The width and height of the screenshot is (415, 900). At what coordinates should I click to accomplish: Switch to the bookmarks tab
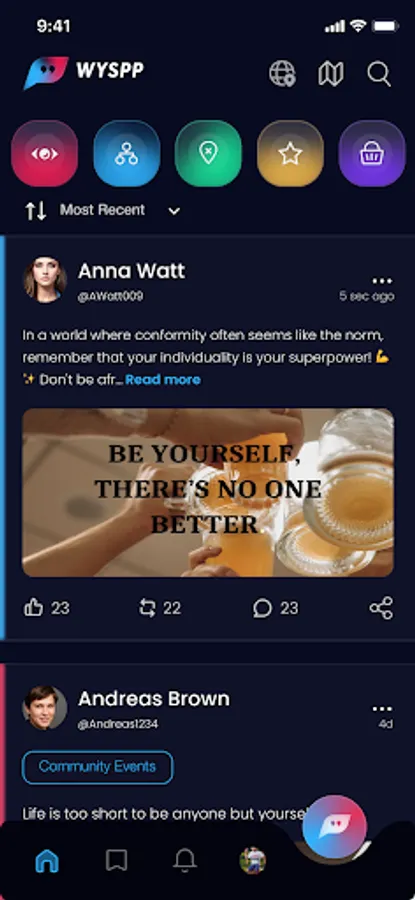click(x=117, y=860)
